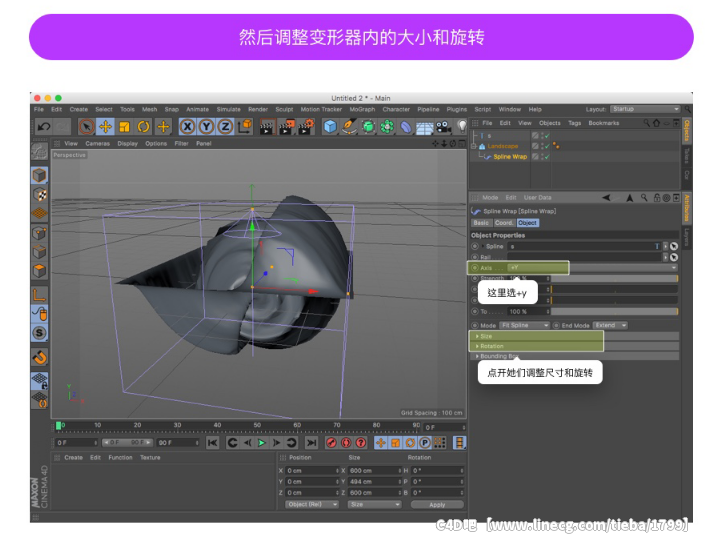Switch to the Basic tab

(x=481, y=223)
